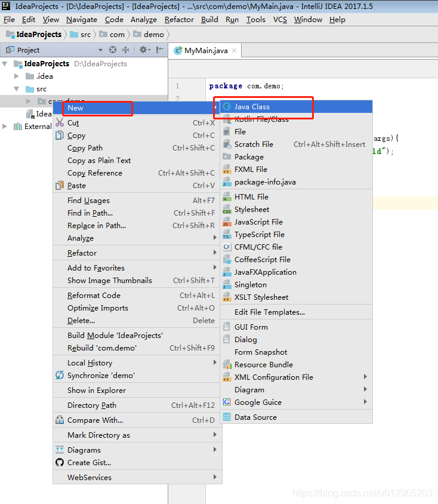Select the GUI Form item
This screenshot has height=504, width=438.
(251, 327)
